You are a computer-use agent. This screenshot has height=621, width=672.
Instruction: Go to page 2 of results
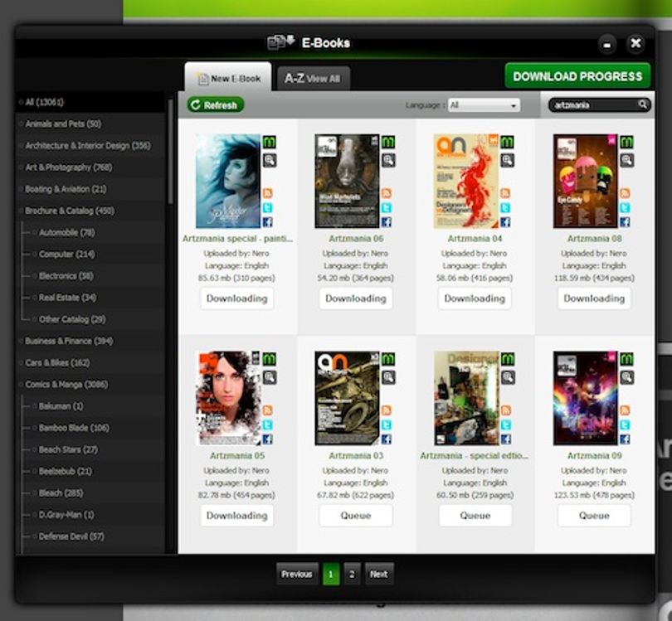[352, 574]
